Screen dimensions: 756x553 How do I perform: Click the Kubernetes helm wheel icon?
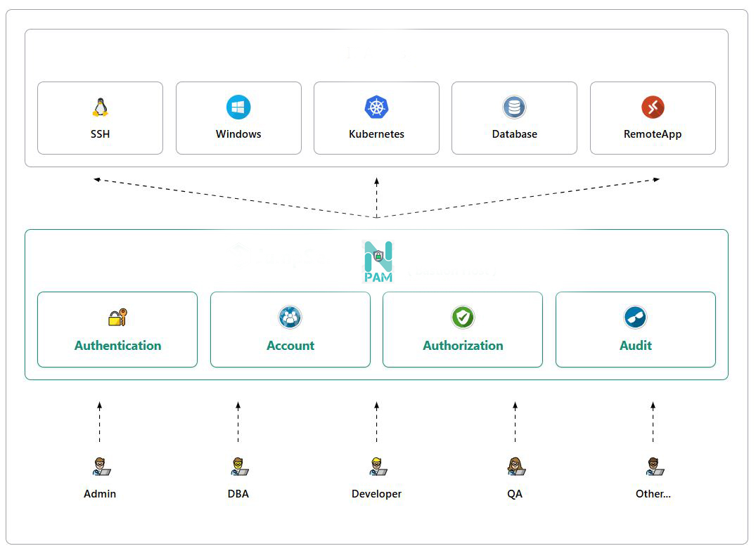[376, 108]
